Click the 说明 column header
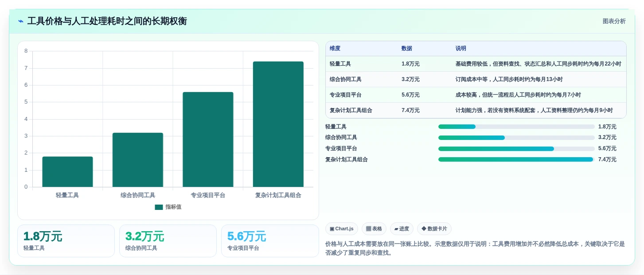Screen dimensions: 644x275 tap(461, 49)
